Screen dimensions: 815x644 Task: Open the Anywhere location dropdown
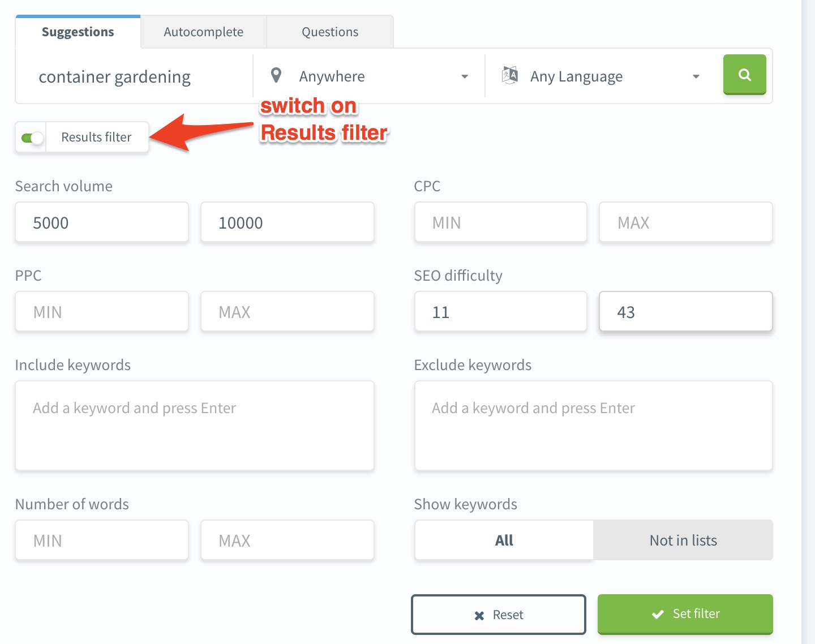click(x=368, y=76)
